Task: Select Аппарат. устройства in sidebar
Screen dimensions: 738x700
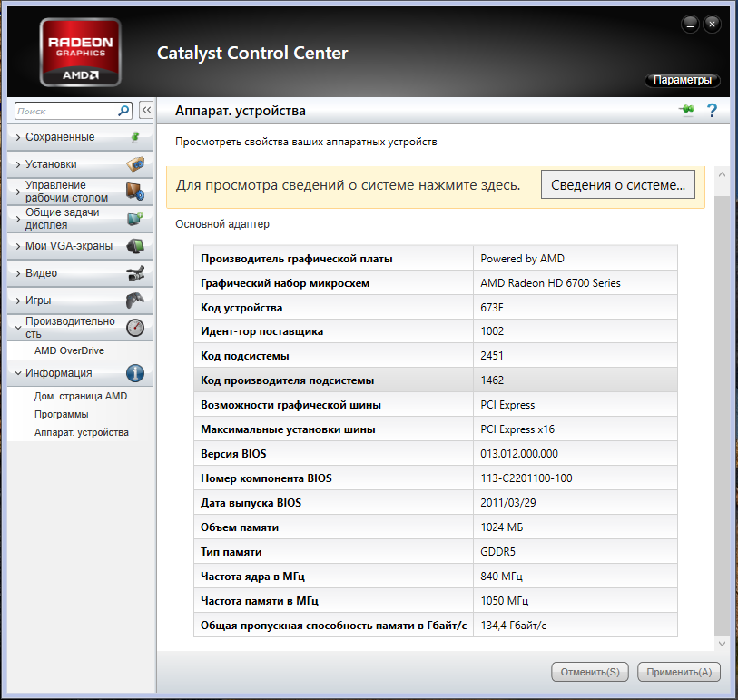Action: [82, 432]
